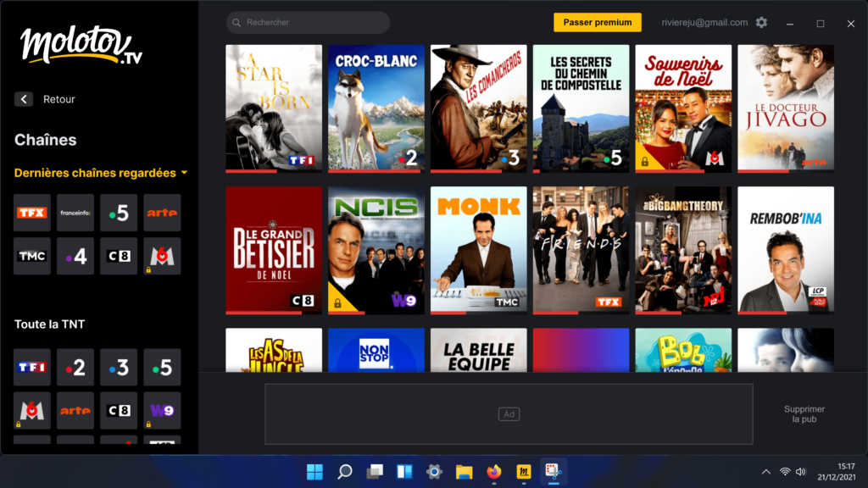Show hidden icons in system tray

tap(766, 472)
